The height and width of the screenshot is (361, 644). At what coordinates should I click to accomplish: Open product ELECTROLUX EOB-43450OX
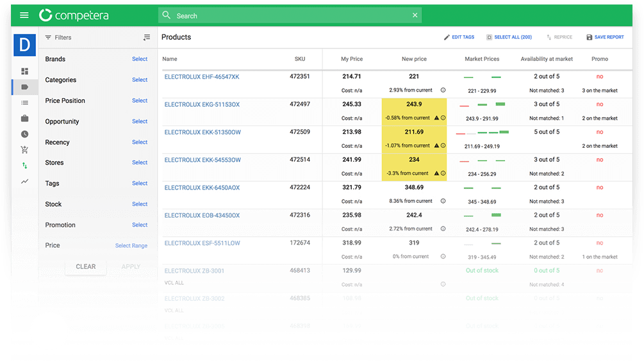pyautogui.click(x=202, y=215)
